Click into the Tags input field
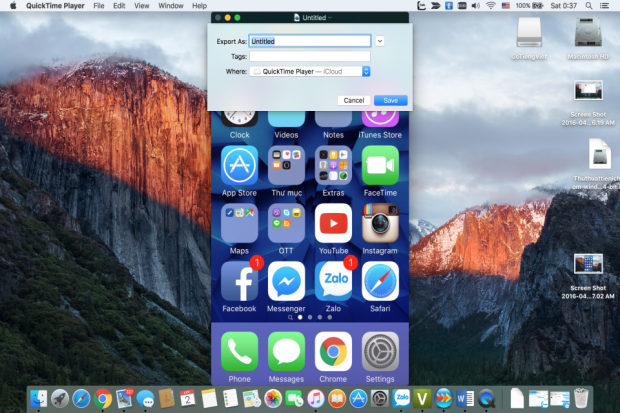 (x=310, y=57)
